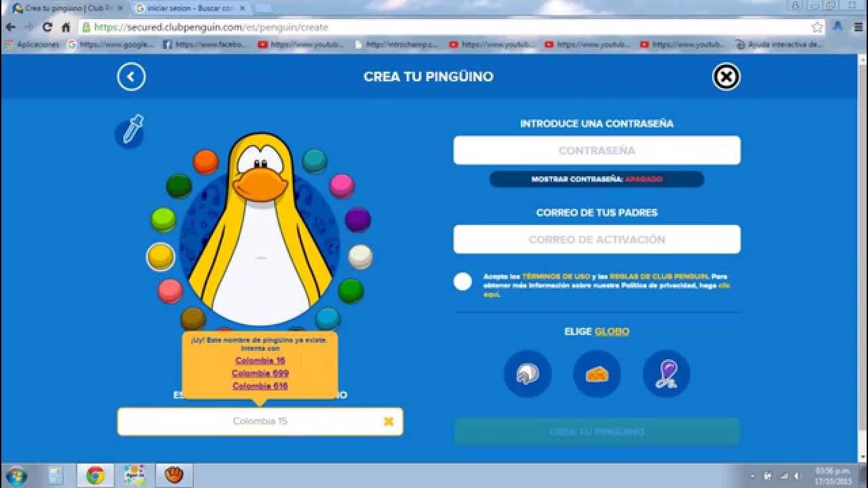Go back with the circled arrow icon

pos(131,77)
